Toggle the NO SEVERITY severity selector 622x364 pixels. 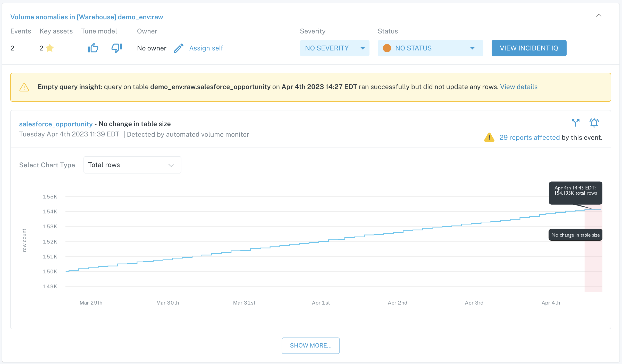tap(334, 48)
